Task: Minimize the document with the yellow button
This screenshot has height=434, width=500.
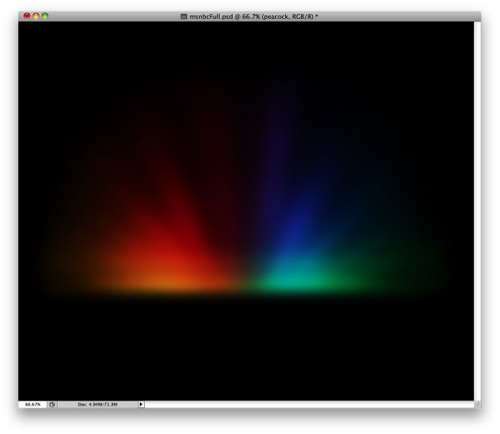Action: 36,16
